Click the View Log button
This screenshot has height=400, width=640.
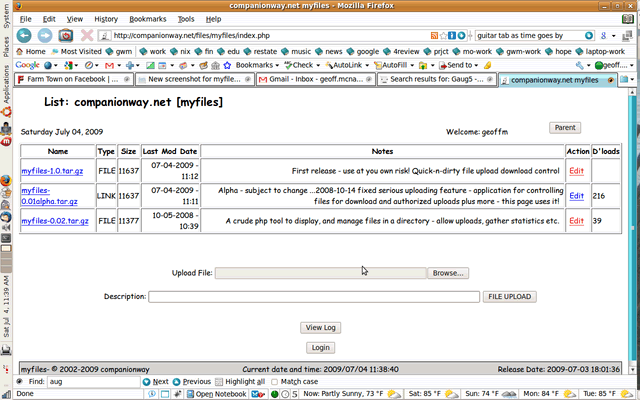[320, 328]
